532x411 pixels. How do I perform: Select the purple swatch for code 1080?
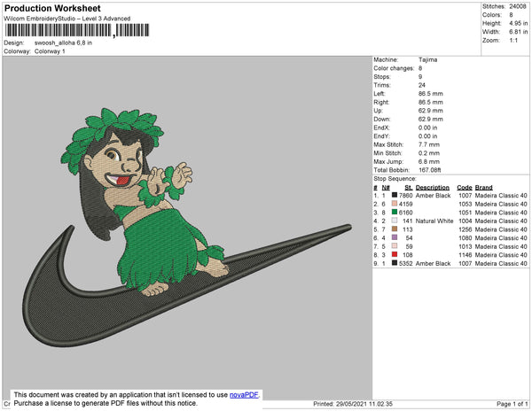pos(395,237)
